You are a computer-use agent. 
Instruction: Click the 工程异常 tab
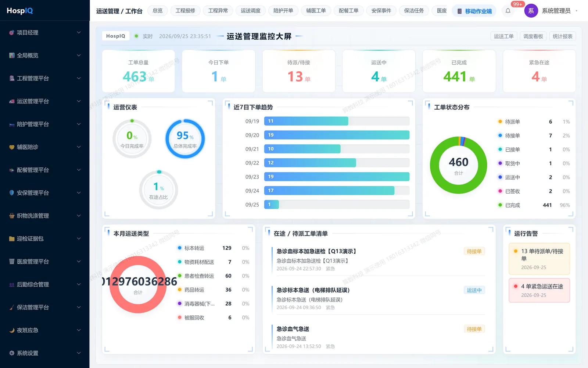click(218, 11)
